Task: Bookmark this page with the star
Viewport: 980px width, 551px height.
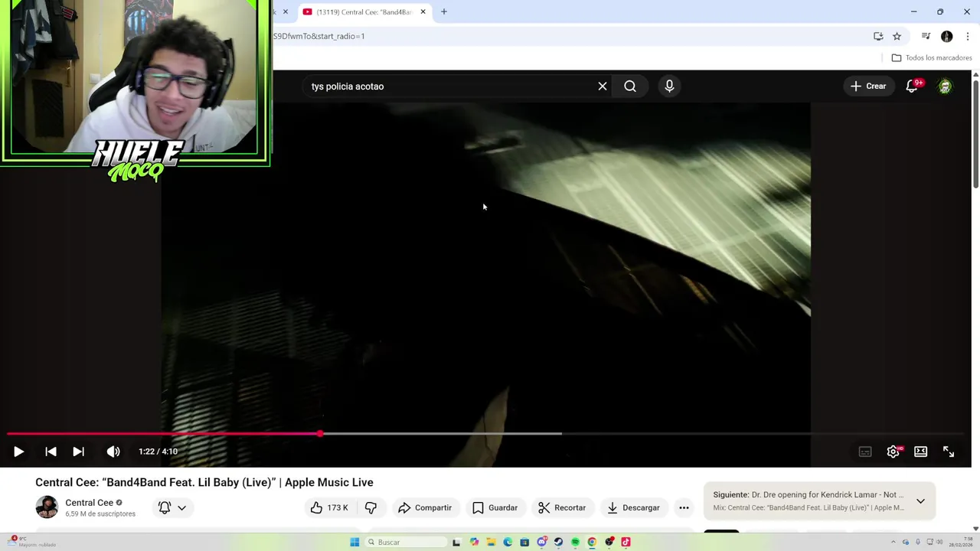Action: [x=897, y=36]
